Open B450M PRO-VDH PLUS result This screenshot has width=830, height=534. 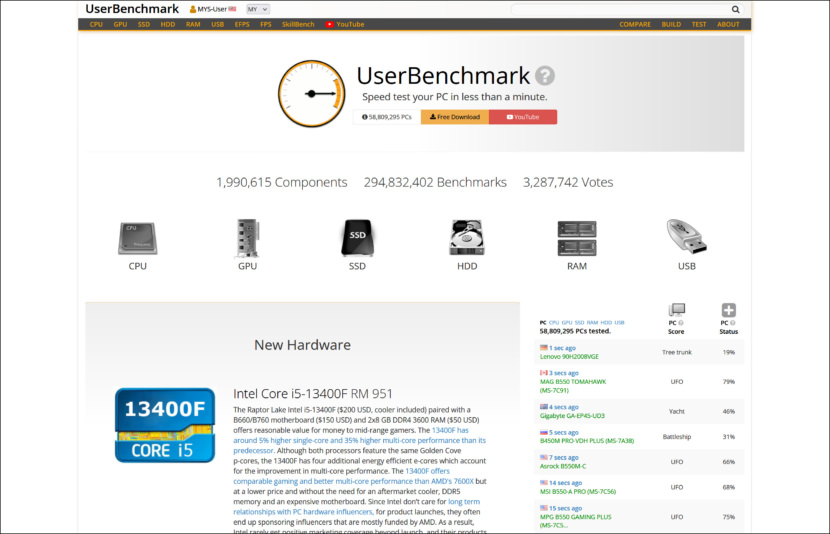587,441
